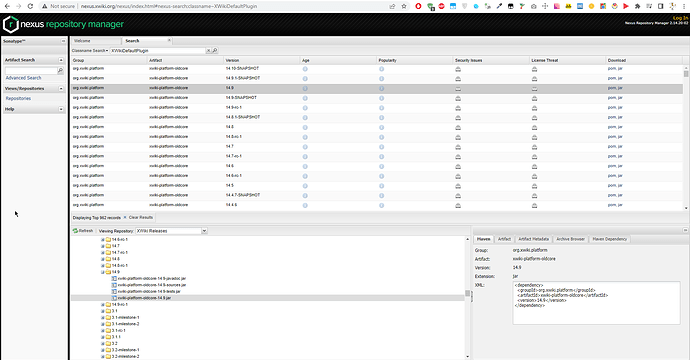Screen dimensions: 690x360
Task: Click in the XWikiDefaultPlugin classname search field
Action: click(x=158, y=51)
